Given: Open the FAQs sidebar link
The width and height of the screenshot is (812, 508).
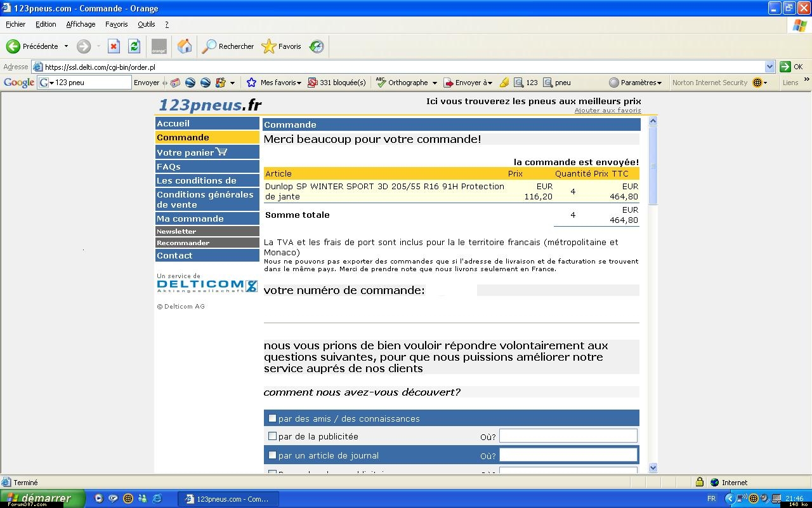Looking at the screenshot, I should [169, 166].
